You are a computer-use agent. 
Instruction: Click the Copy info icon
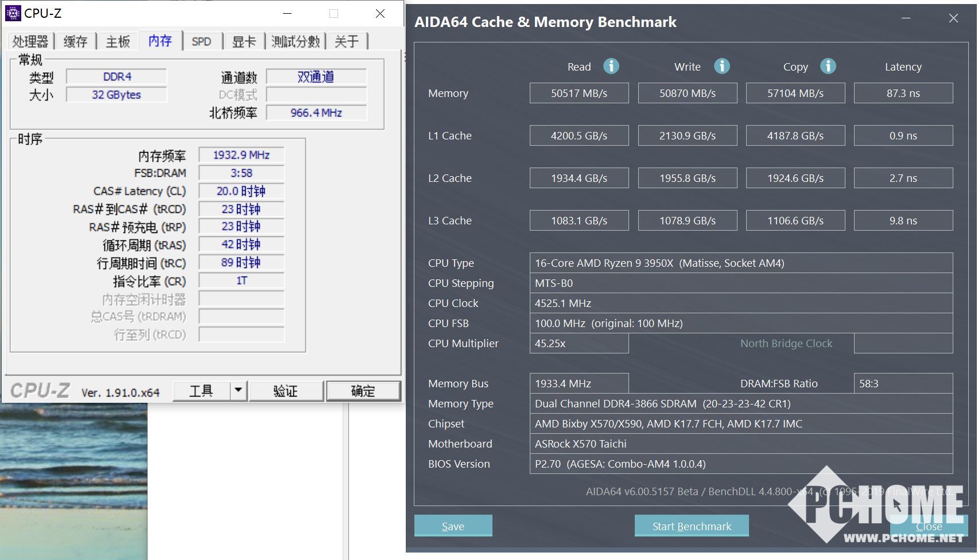pos(828,67)
